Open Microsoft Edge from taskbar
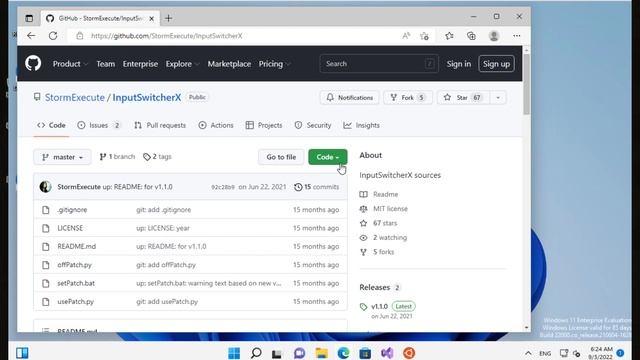640x360 pixels. coord(343,353)
